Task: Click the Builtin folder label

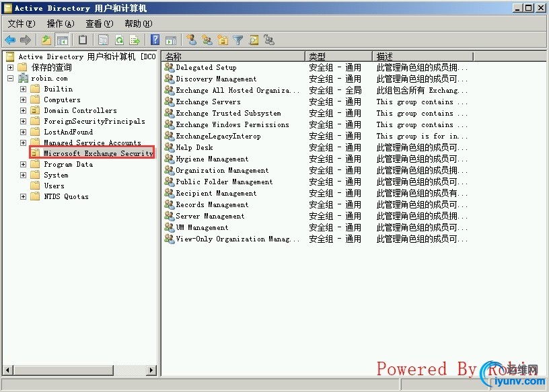Action: 59,89
